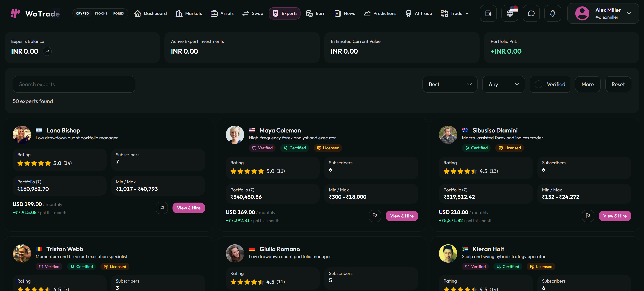Switch market mode to STOCKS

[101, 13]
